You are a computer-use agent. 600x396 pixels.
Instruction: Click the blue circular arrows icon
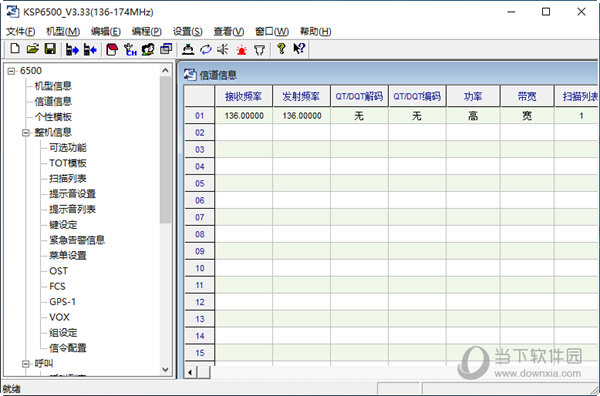pos(206,49)
